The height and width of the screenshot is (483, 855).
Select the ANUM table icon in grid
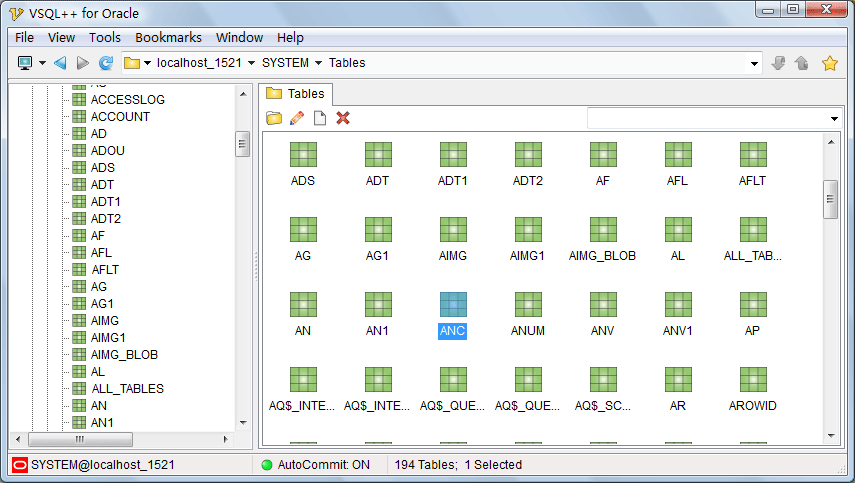click(528, 305)
